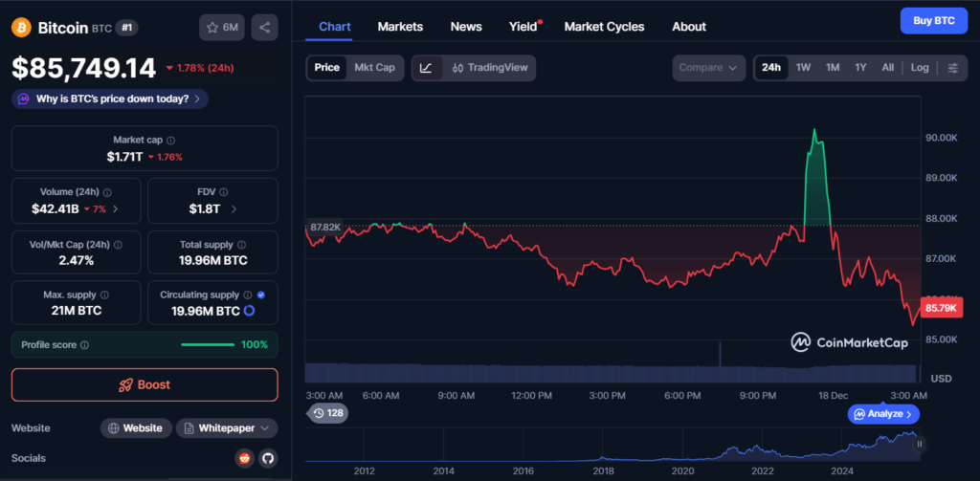Toggle chart to Mkt Cap view
This screenshot has height=481, width=980.
pyautogui.click(x=374, y=68)
